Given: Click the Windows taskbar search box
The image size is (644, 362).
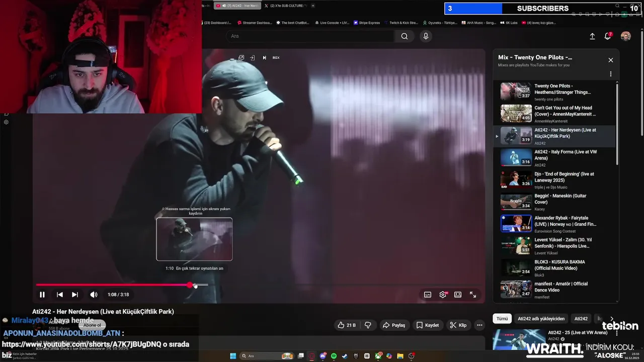Looking at the screenshot, I should tap(267, 356).
